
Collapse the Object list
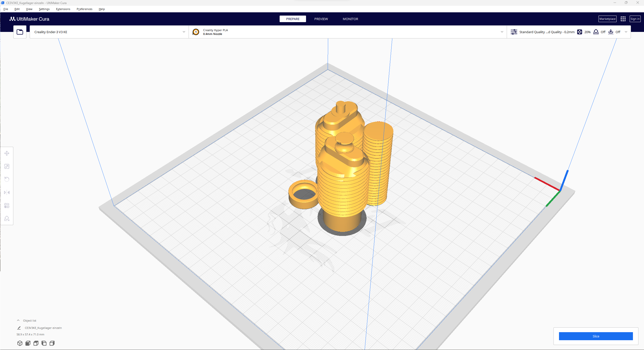point(18,321)
